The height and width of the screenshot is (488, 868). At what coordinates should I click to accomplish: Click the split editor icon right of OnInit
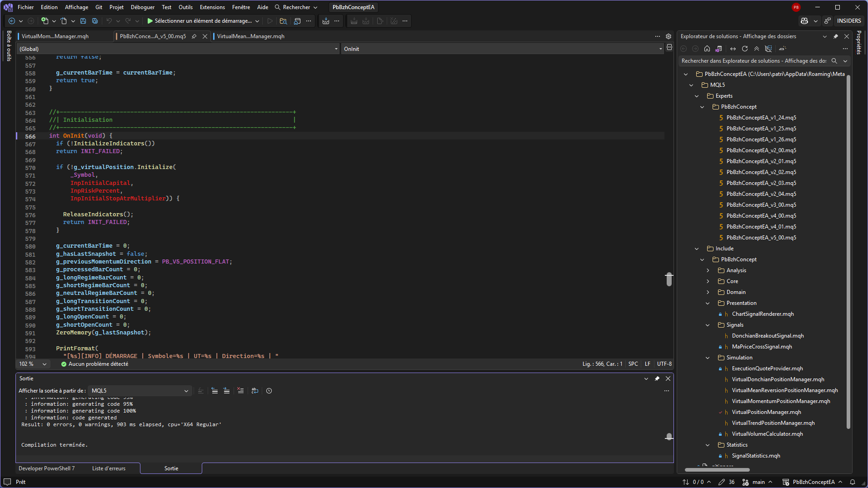(669, 47)
